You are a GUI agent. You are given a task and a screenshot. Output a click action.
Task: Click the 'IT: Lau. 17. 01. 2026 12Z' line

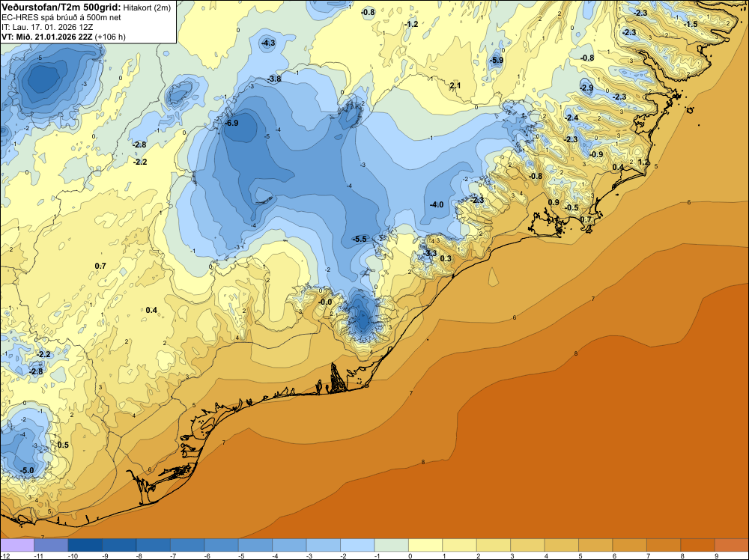point(47,27)
